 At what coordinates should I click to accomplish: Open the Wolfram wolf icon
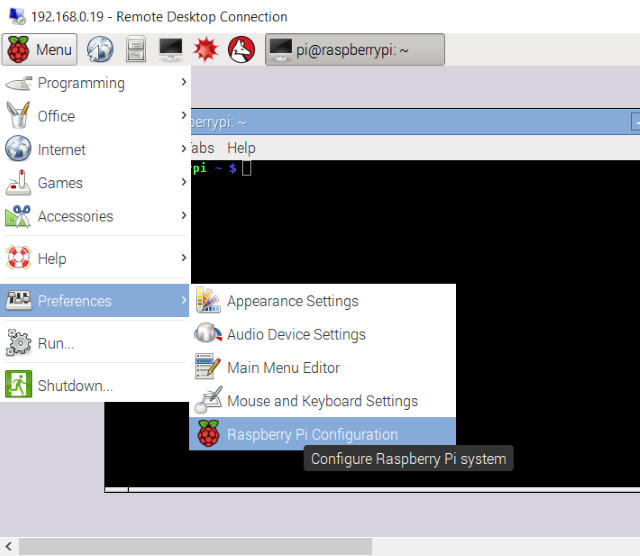(242, 49)
